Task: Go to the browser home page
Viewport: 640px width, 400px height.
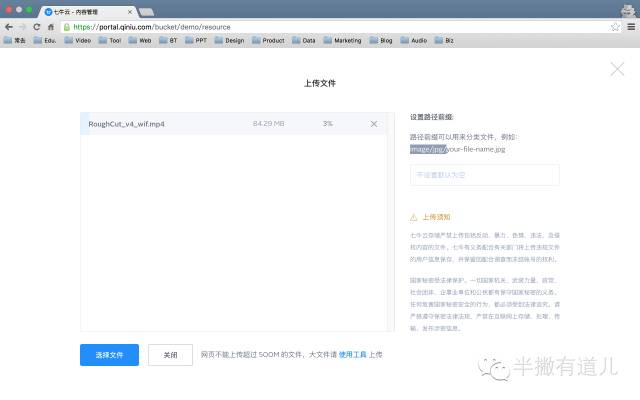Action: pyautogui.click(x=51, y=26)
